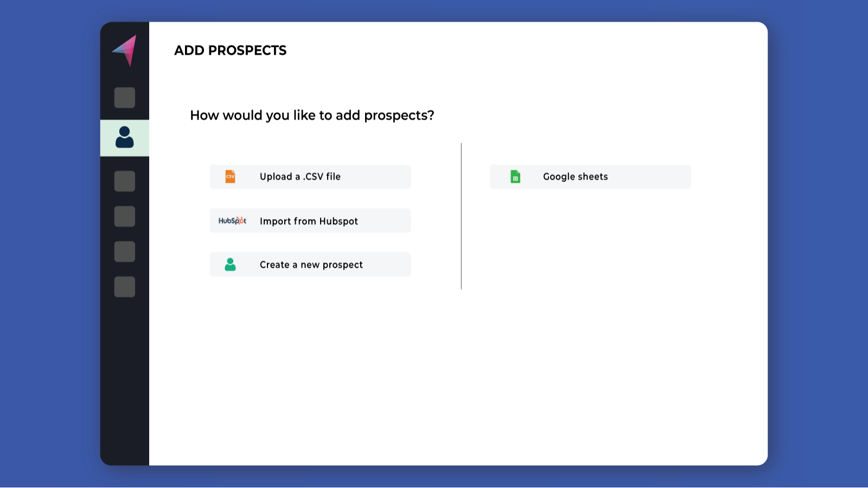Click "How would you like to add prospects?" text
This screenshot has height=488, width=868.
(x=312, y=115)
